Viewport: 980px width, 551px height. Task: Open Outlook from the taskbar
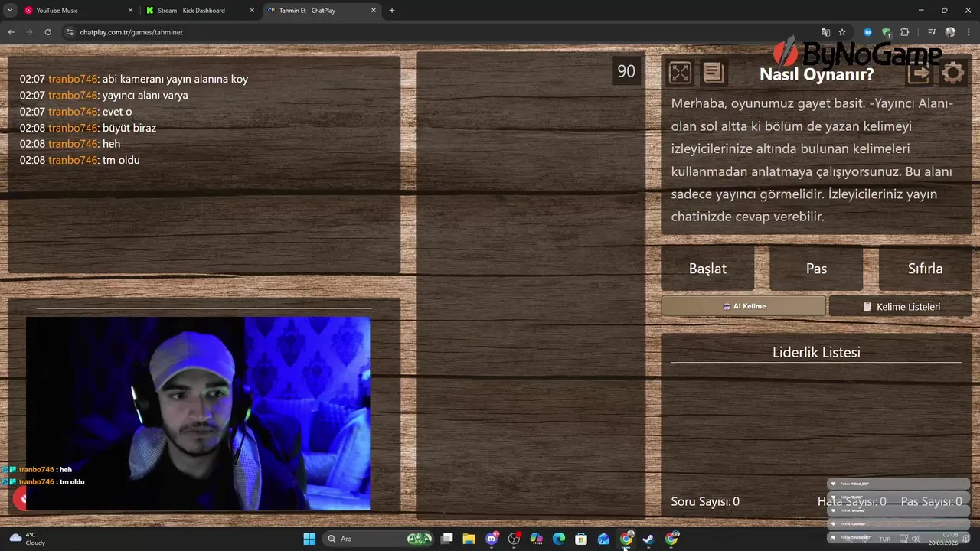[x=603, y=539]
